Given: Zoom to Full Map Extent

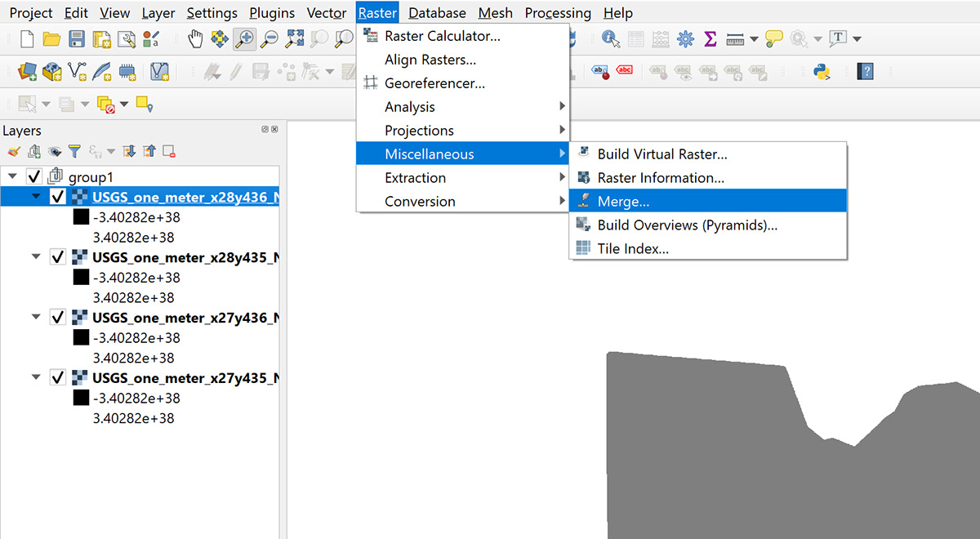Looking at the screenshot, I should coord(294,38).
